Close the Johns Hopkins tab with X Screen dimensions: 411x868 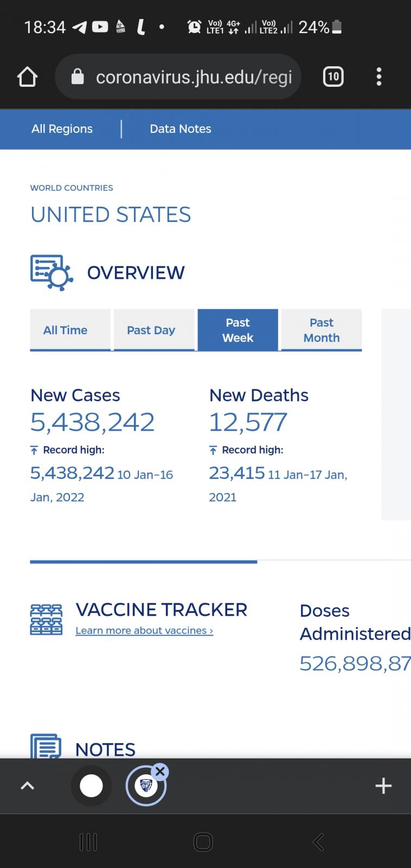[159, 771]
